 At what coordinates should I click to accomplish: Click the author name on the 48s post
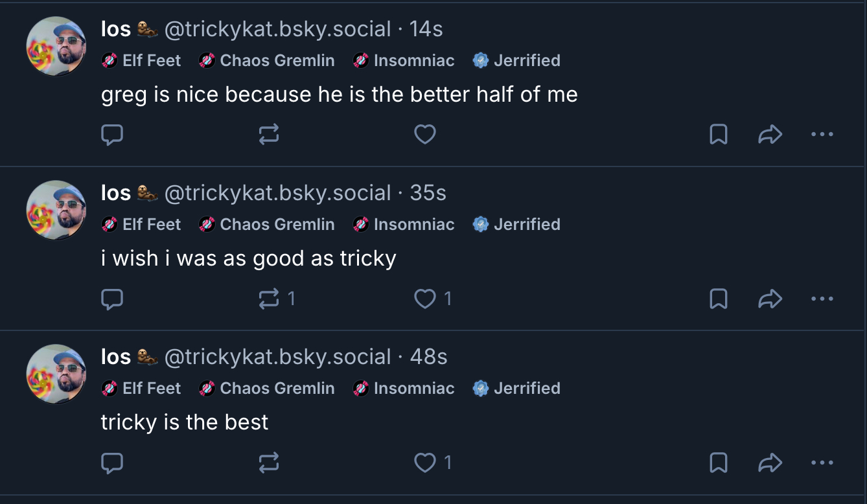point(116,357)
